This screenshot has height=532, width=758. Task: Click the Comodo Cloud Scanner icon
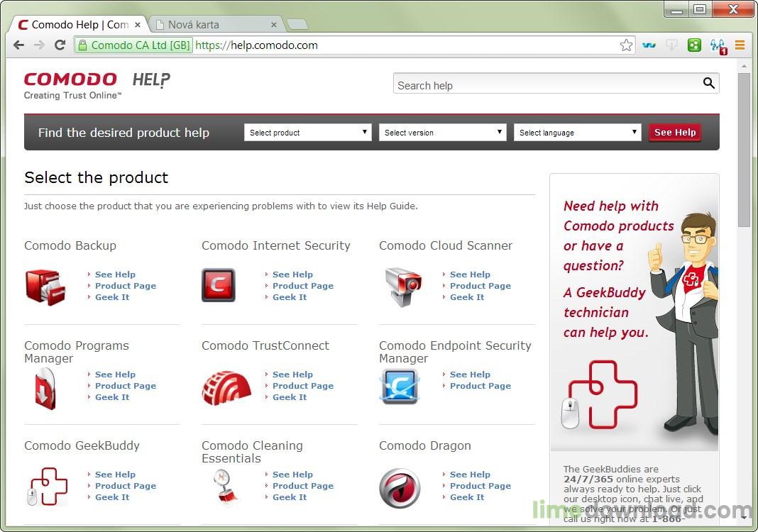tap(402, 286)
